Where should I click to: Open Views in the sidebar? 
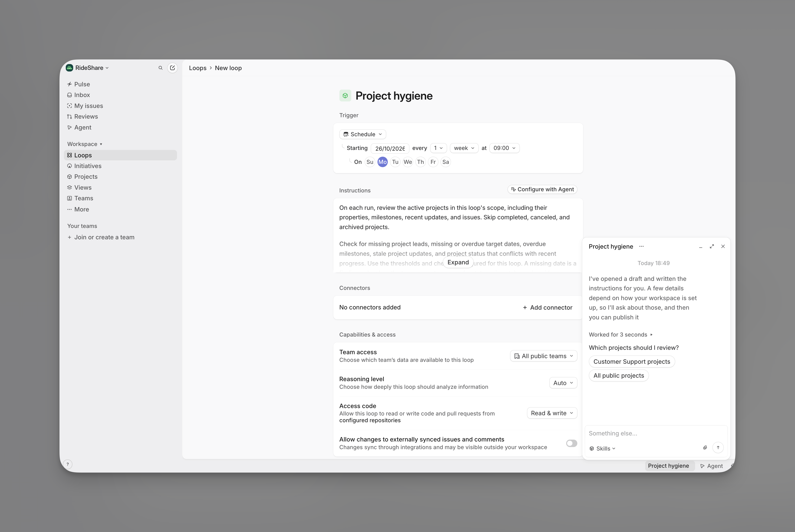[x=121, y=187]
